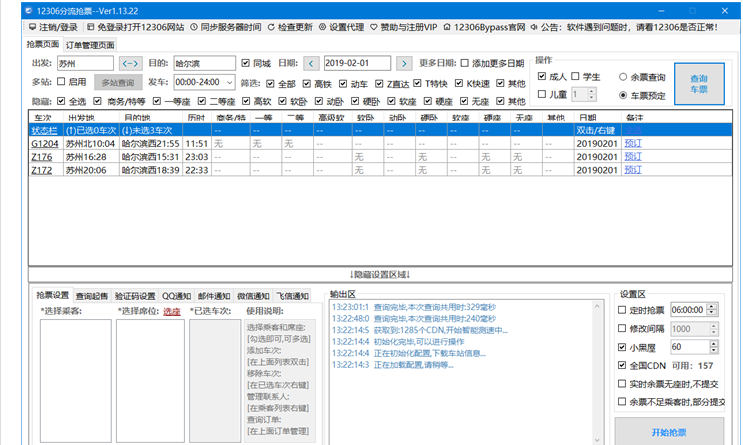Click 历时 column header

(196, 117)
